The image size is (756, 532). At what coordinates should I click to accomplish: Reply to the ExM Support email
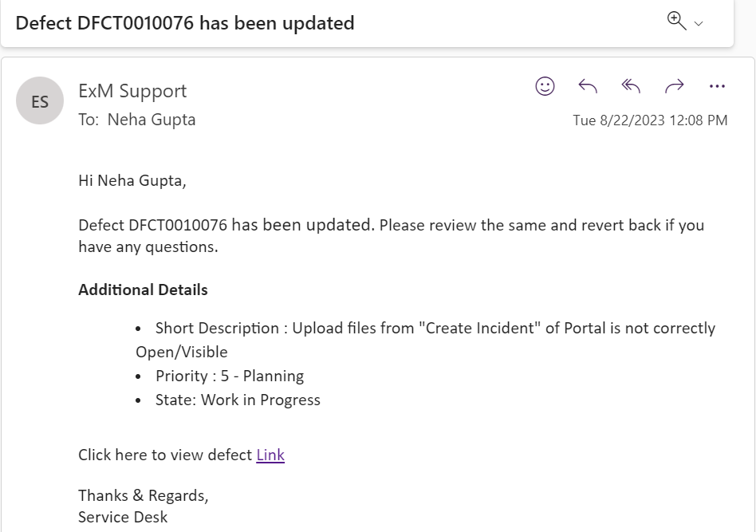pyautogui.click(x=588, y=86)
